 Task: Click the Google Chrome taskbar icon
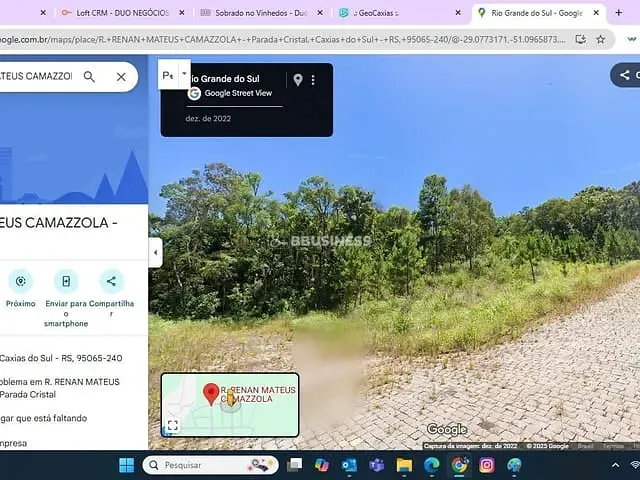pos(459,465)
